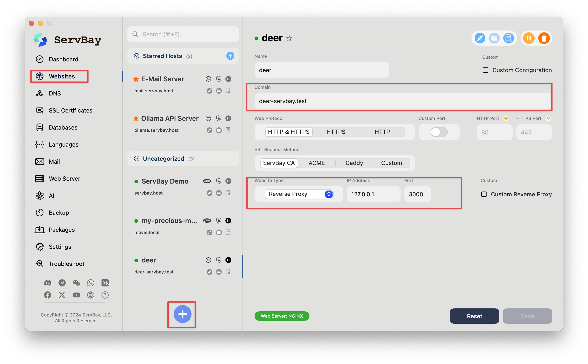Screen dimensions: 588x364
Task: Star the deer website
Action: click(289, 38)
